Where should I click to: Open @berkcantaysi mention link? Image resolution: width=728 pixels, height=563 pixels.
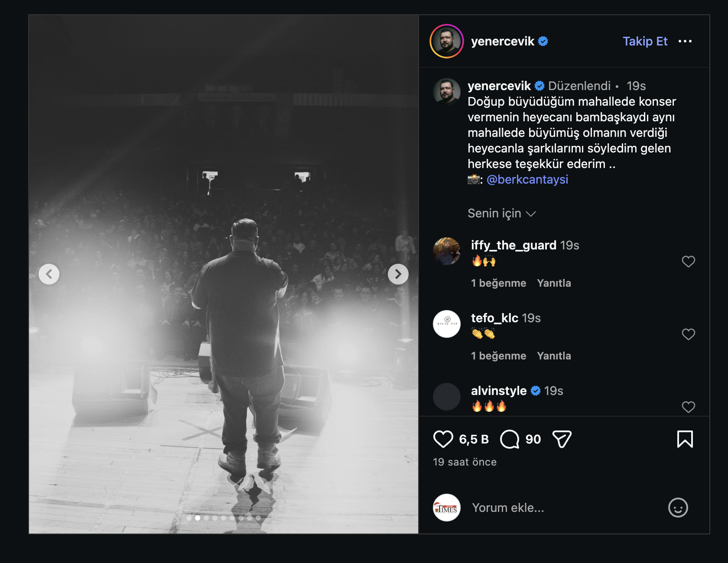(527, 179)
